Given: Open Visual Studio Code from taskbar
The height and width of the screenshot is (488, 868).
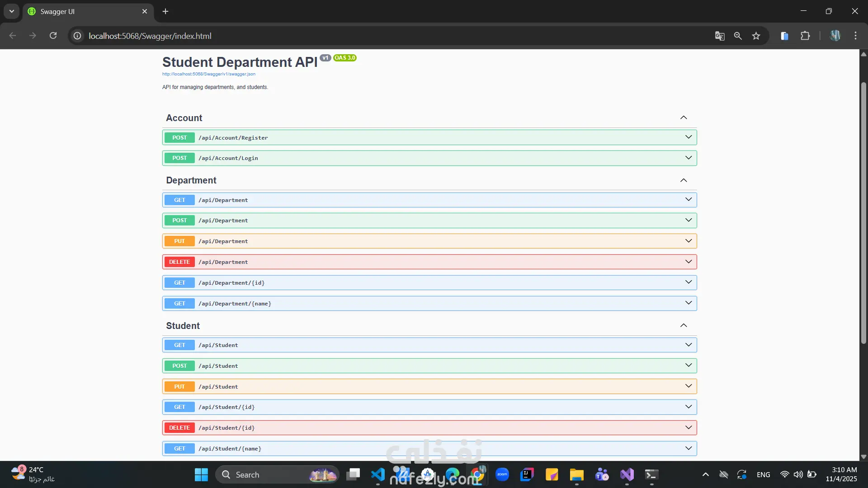Looking at the screenshot, I should pos(378,474).
